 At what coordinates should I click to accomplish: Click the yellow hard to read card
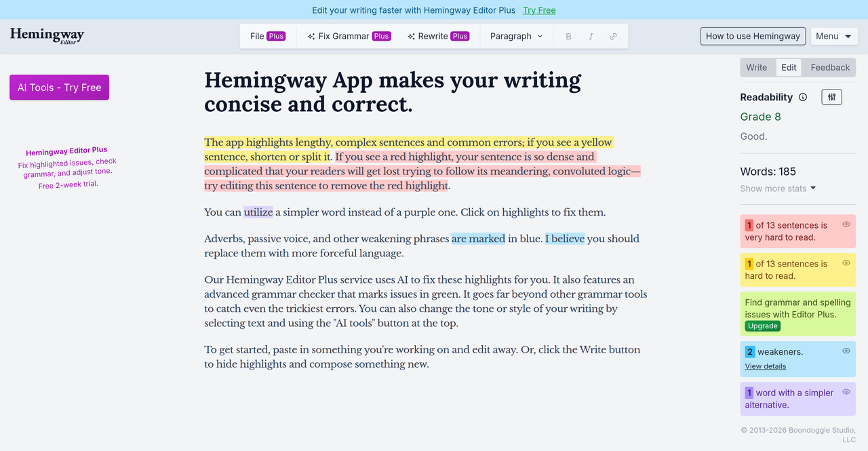coord(798,270)
